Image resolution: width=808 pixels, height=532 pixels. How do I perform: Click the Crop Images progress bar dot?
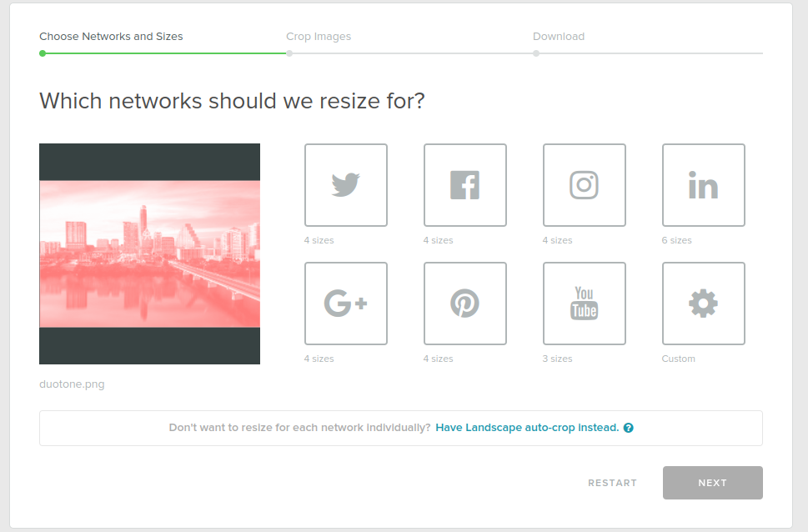click(x=289, y=53)
